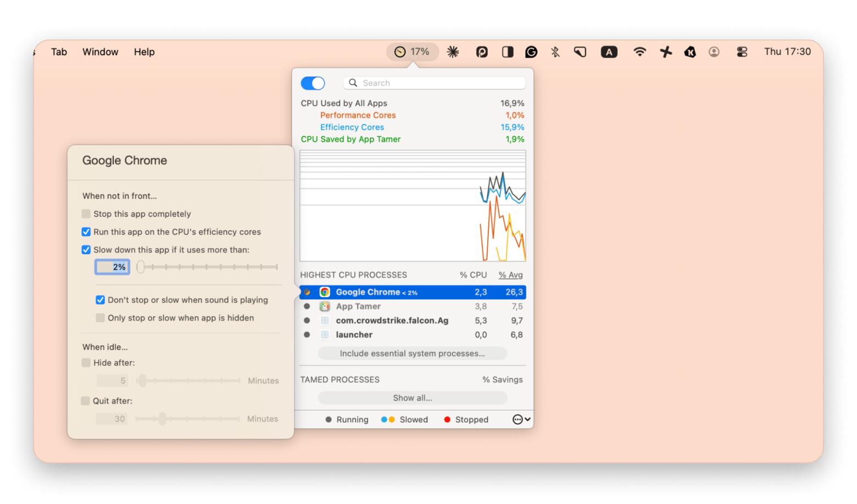The height and width of the screenshot is (504, 857).
Task: Open the keyboard input A icon
Action: pyautogui.click(x=609, y=52)
